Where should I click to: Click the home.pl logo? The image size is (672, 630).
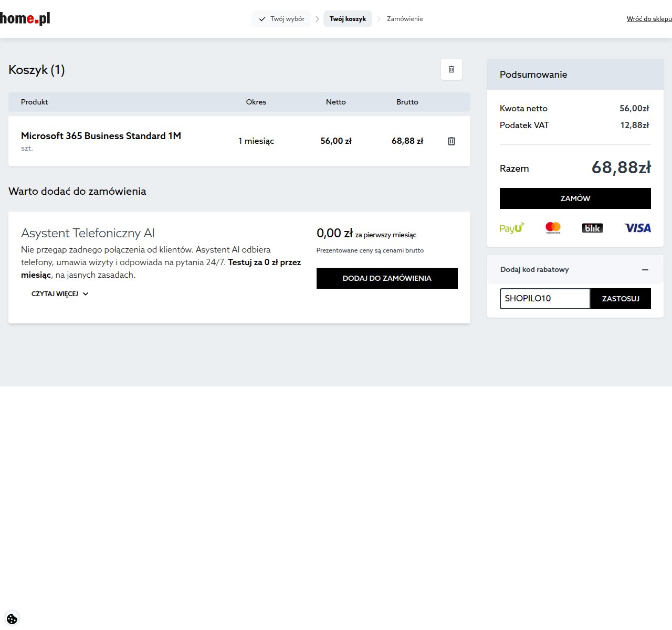(x=25, y=19)
